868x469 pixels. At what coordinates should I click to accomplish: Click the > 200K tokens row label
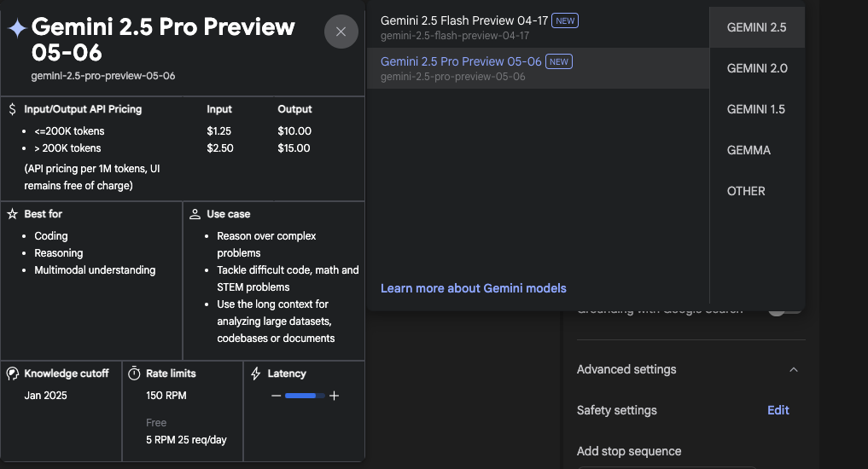coord(67,148)
